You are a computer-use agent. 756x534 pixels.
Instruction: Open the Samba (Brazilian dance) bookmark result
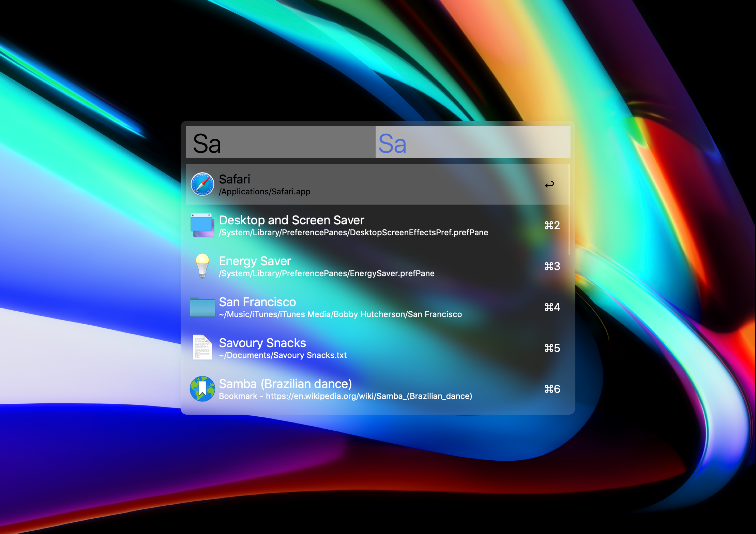coord(285,384)
